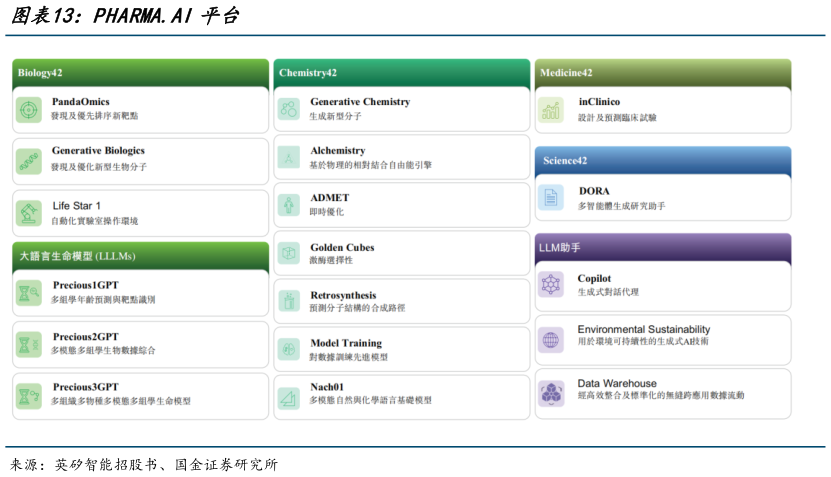Image resolution: width=831 pixels, height=477 pixels.
Task: Click the description 對數據訓練先進模型
Action: point(349,357)
